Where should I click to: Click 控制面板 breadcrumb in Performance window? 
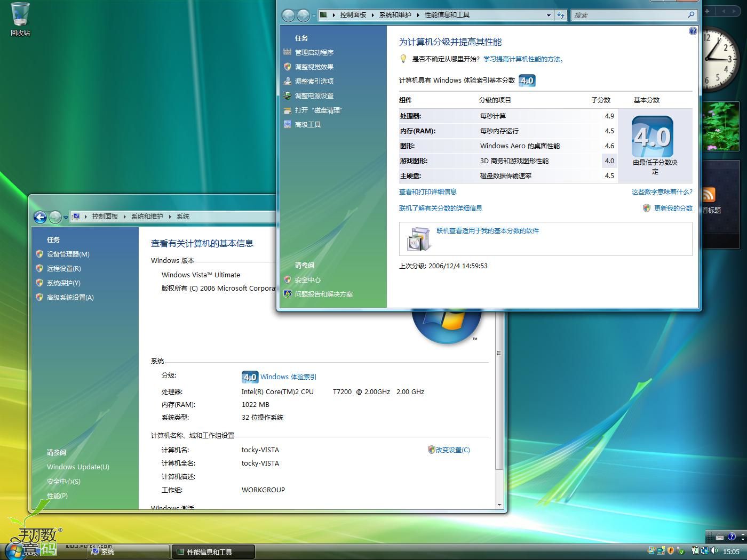tap(353, 15)
